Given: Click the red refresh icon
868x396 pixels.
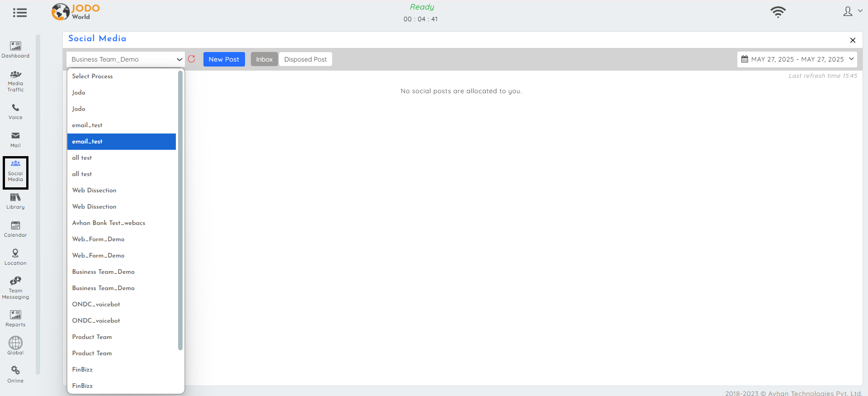Looking at the screenshot, I should [192, 59].
